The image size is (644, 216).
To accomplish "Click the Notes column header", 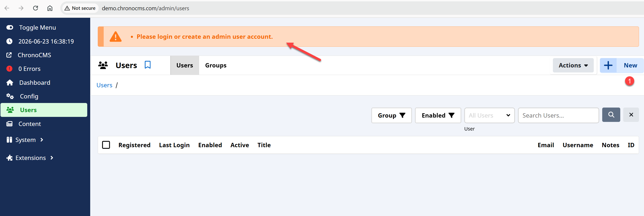I will tap(610, 145).
